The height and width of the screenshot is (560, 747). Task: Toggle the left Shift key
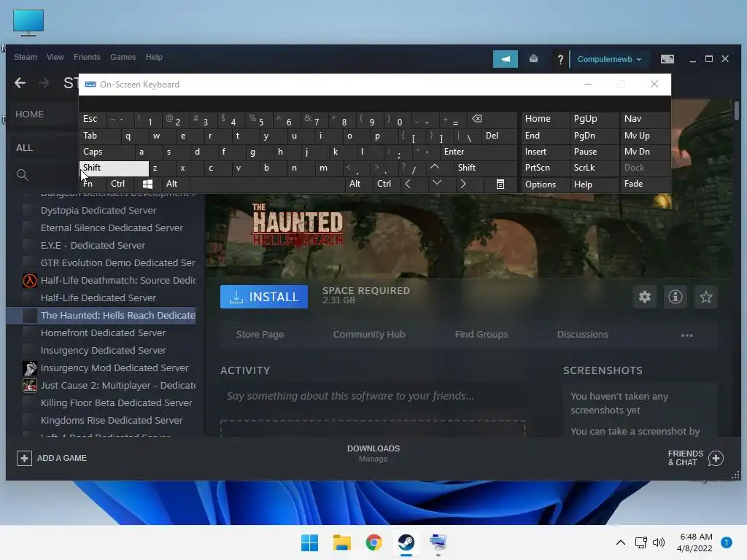pyautogui.click(x=114, y=168)
